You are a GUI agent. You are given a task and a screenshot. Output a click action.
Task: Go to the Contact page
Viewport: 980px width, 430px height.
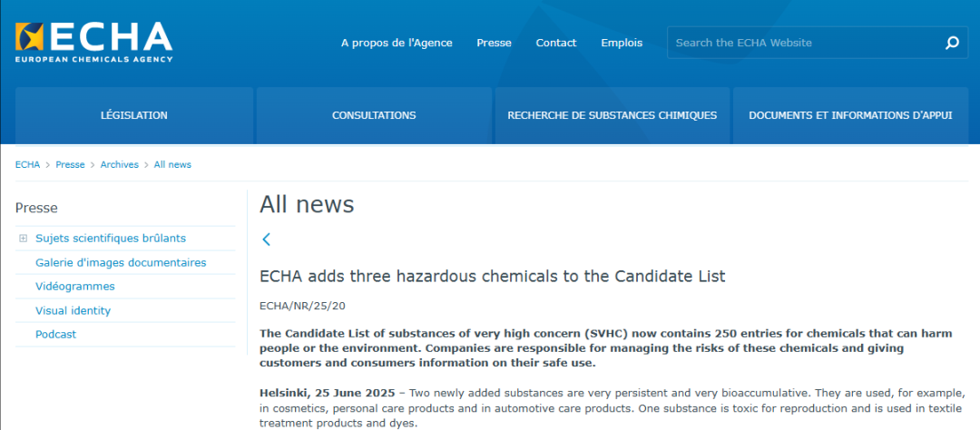(x=556, y=43)
